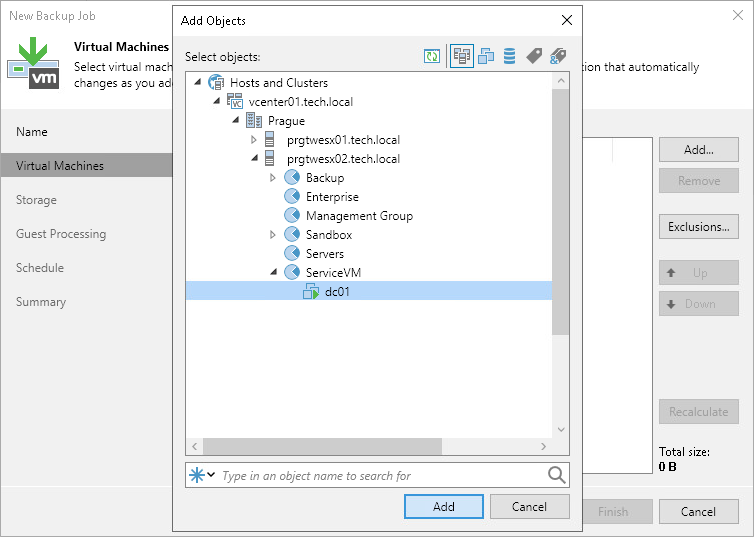Click the tree scroll left arrow

point(195,446)
